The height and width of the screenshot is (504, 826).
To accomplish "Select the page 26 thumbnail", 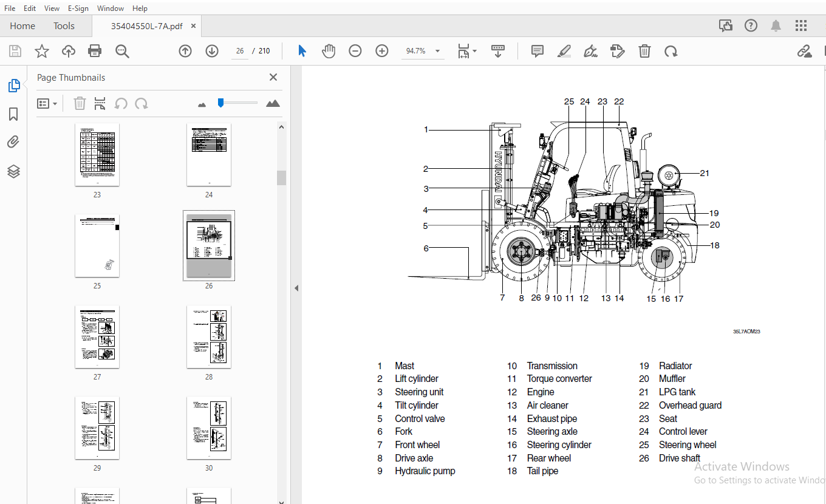I will [209, 246].
